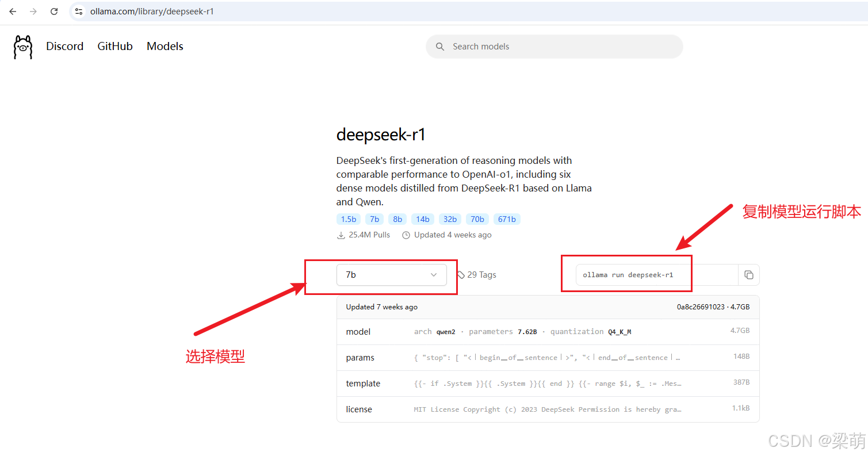Open the 7b model version dropdown
Image resolution: width=868 pixels, height=456 pixels.
(x=392, y=275)
